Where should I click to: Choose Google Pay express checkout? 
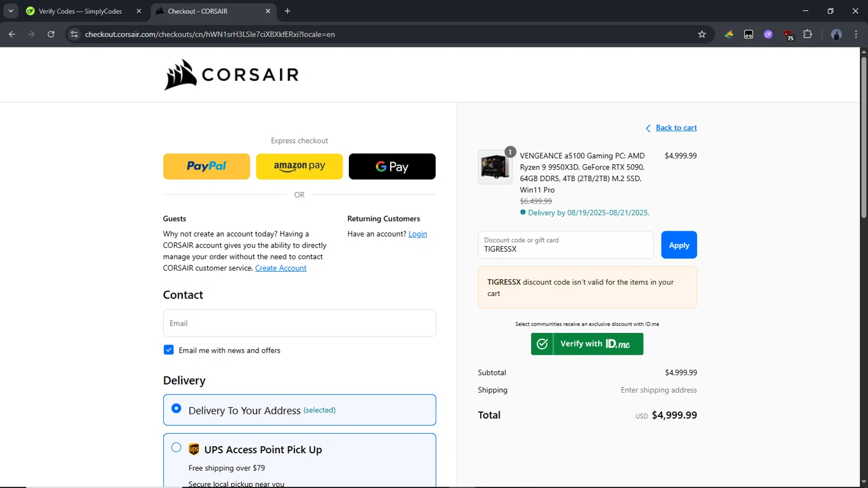(392, 167)
